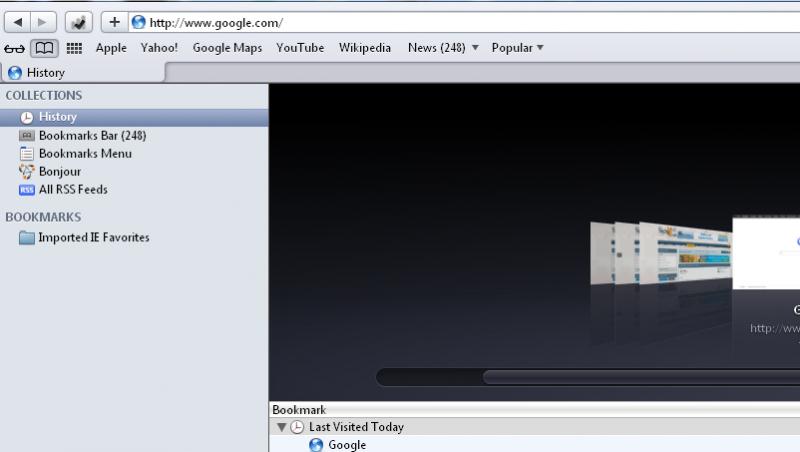Screen dimensions: 800x452
Task: Click the Bookmarks Menu list icon
Action: click(27, 154)
